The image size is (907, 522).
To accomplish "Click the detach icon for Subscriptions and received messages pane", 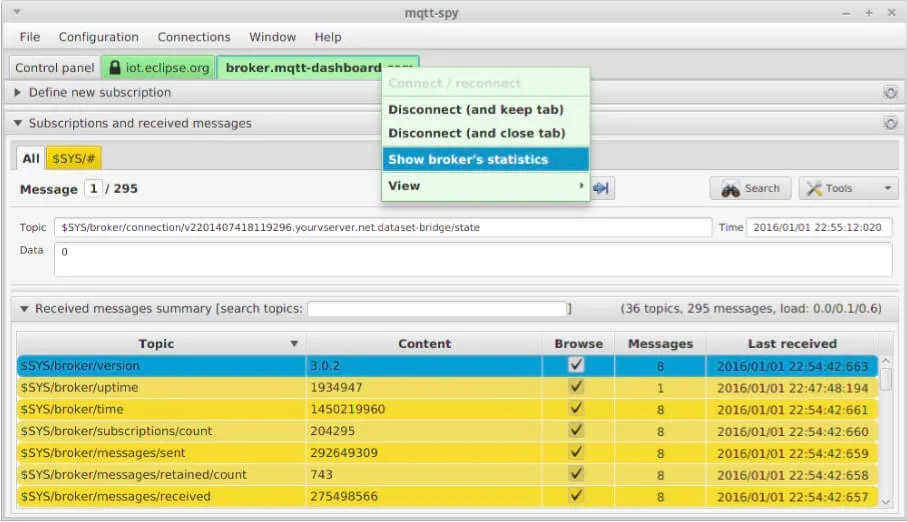I will pos(890,123).
